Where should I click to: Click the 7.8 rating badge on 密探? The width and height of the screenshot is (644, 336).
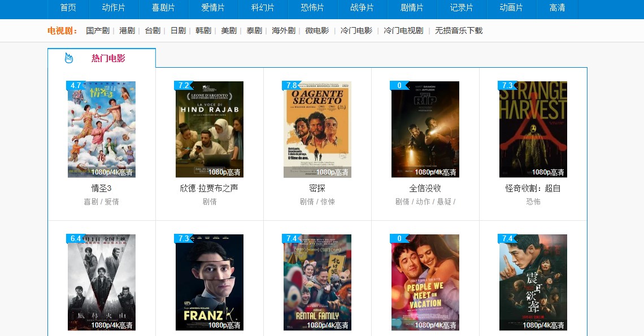click(x=291, y=85)
